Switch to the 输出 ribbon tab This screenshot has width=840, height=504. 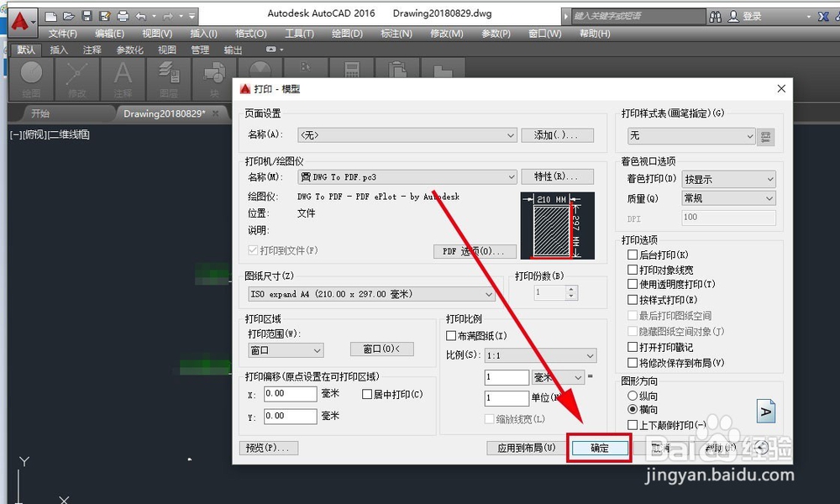tap(233, 50)
